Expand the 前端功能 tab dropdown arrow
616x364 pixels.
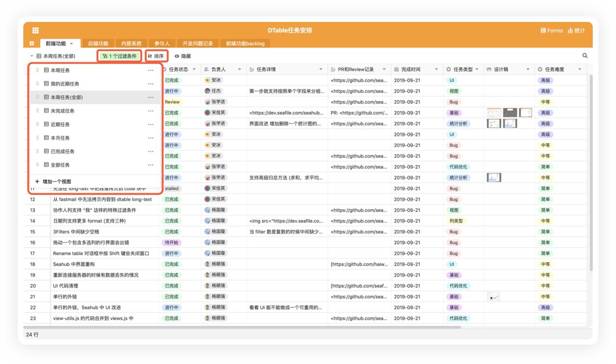[72, 44]
